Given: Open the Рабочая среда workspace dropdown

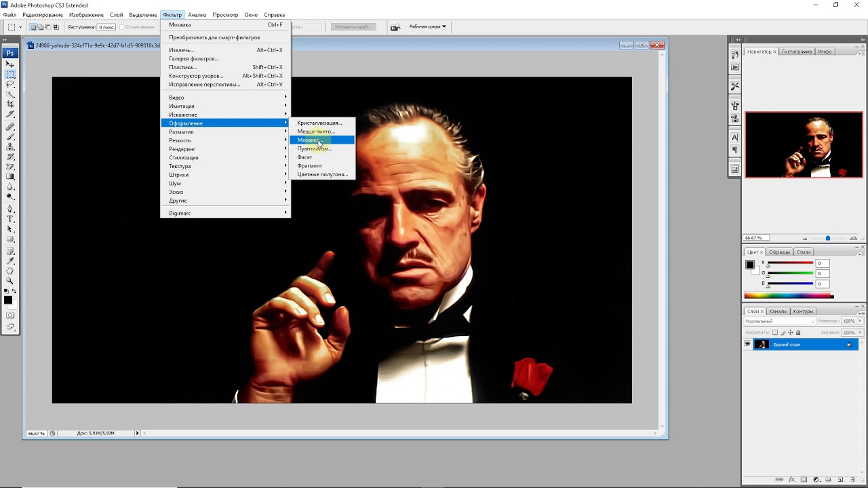Looking at the screenshot, I should 427,26.
